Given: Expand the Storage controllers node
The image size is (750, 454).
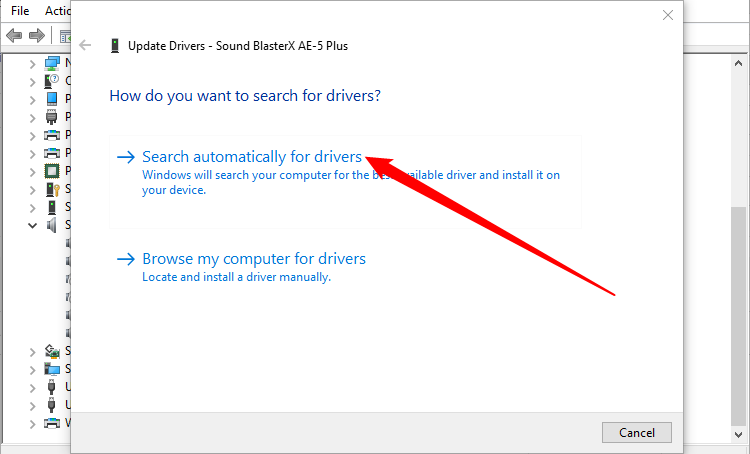Looking at the screenshot, I should point(32,352).
